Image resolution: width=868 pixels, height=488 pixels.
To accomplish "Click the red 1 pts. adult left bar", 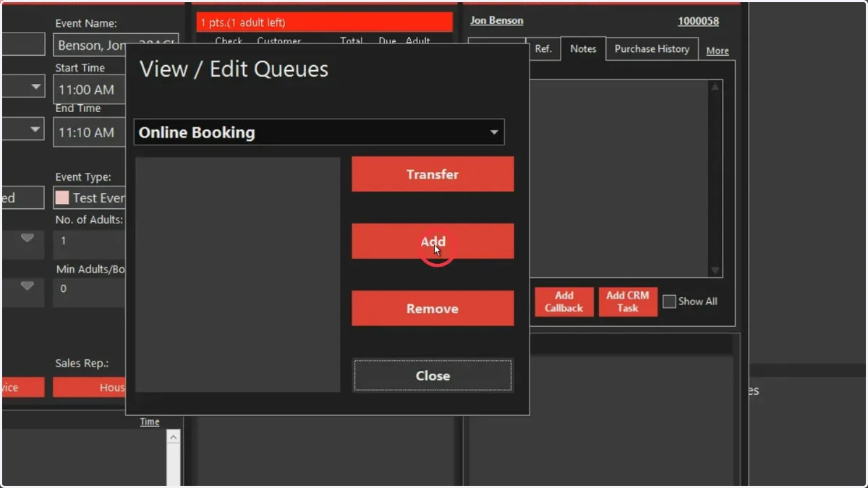I will [325, 22].
